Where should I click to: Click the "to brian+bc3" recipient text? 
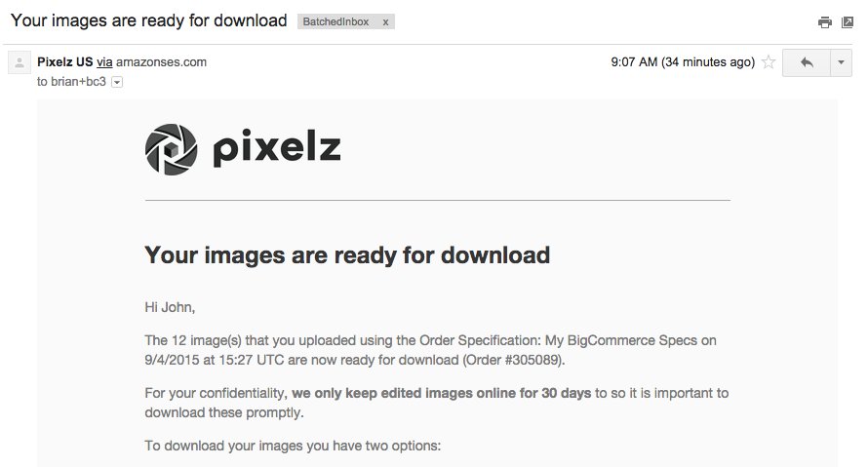(x=71, y=83)
